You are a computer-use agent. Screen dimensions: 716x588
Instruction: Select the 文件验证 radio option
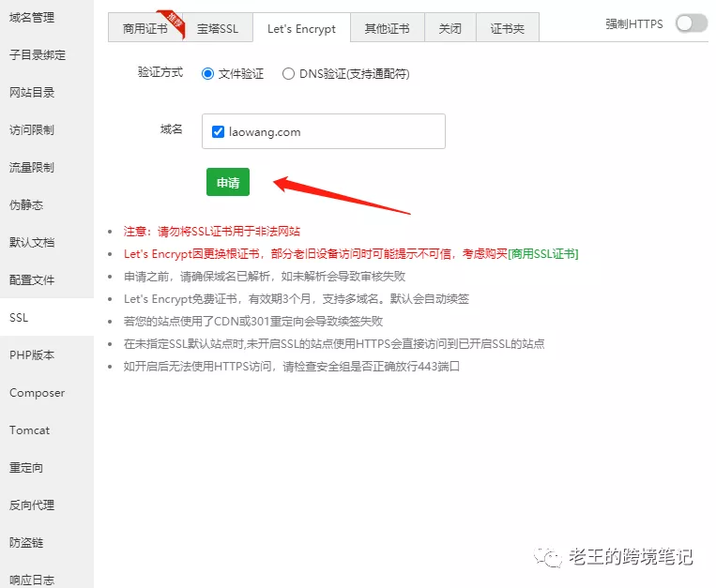[x=208, y=74]
